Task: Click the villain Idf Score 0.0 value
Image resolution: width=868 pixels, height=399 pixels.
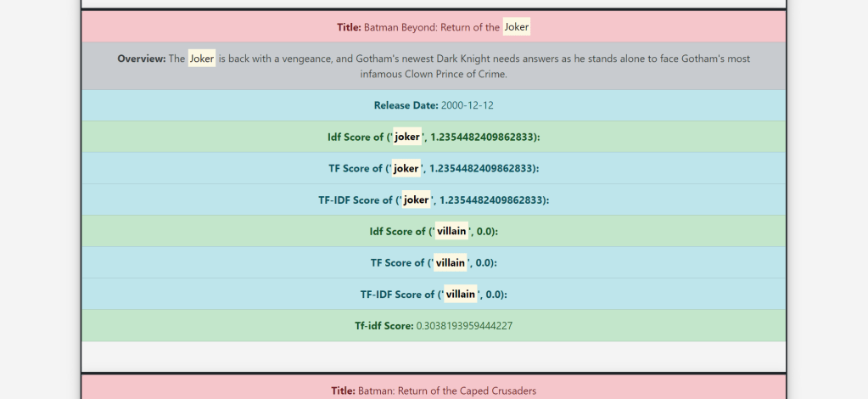Action: pos(485,231)
